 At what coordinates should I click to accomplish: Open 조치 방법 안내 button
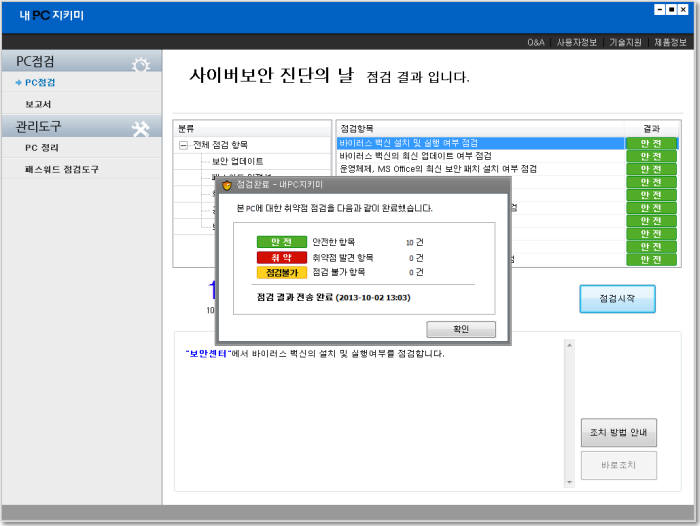(618, 432)
